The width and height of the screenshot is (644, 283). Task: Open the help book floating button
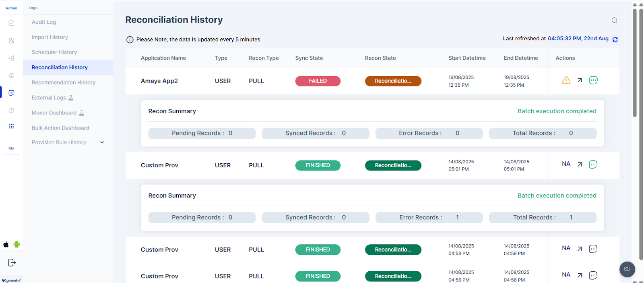point(627,269)
